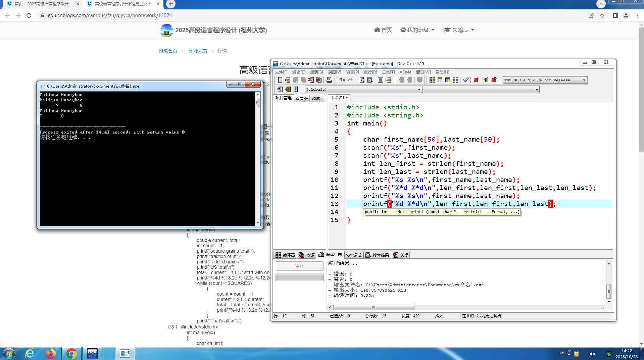Open the Chrome tab search dropdown arrow

click(601, 4)
